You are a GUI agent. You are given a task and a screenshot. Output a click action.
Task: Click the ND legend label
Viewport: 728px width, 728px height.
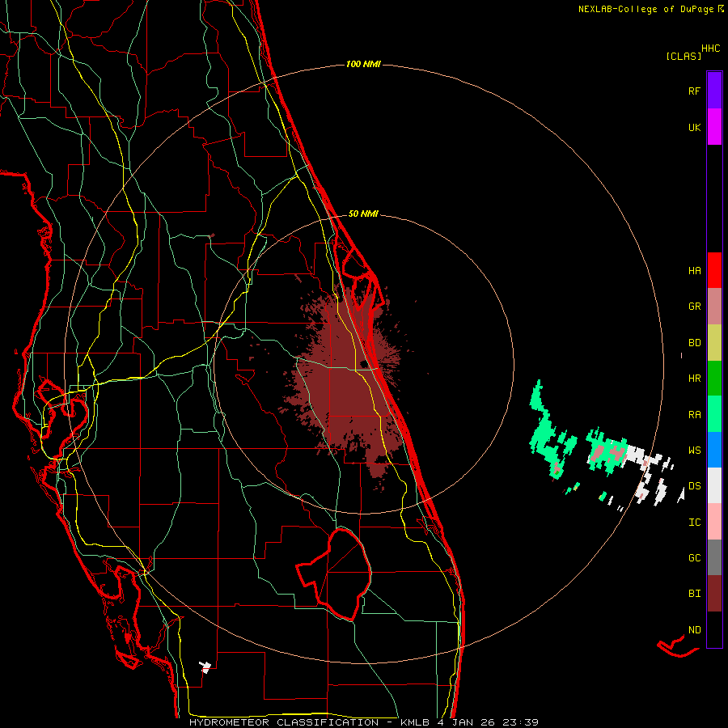pyautogui.click(x=694, y=630)
